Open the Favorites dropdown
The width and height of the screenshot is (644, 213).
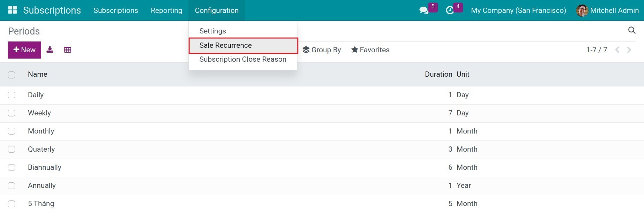[x=370, y=50]
